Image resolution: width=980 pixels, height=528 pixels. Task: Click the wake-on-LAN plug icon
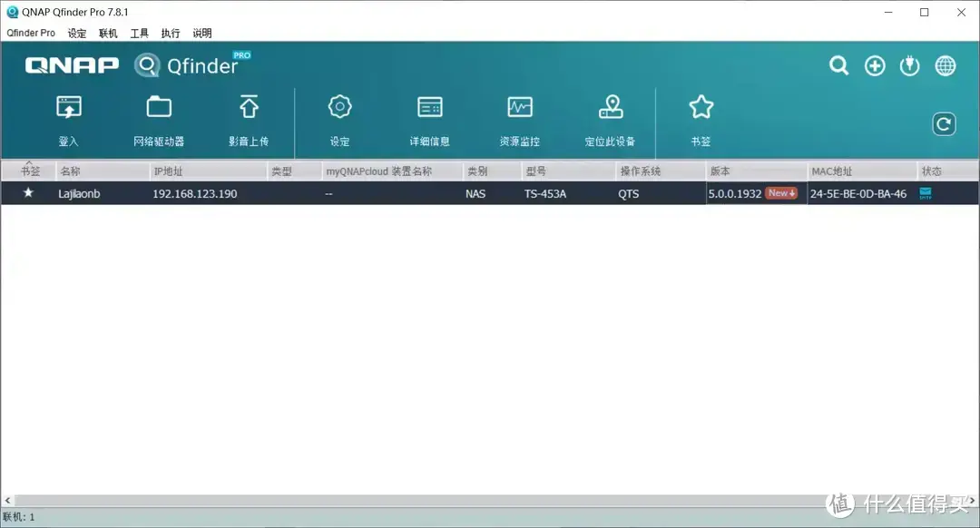point(909,65)
